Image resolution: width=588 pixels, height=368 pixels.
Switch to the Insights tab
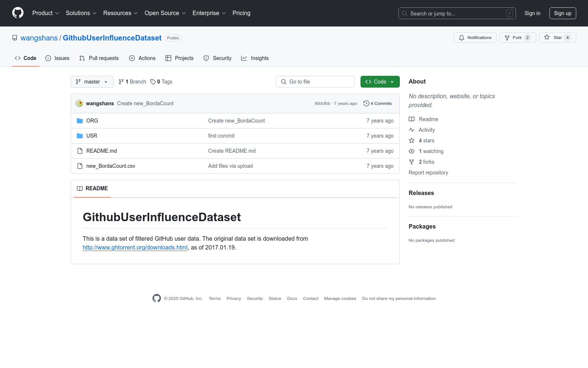coord(255,58)
